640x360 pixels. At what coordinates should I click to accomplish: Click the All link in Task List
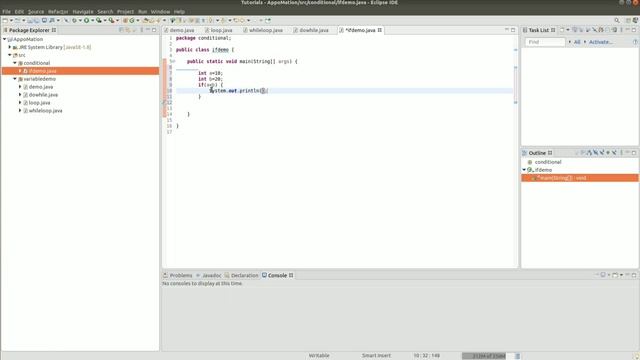(x=577, y=42)
